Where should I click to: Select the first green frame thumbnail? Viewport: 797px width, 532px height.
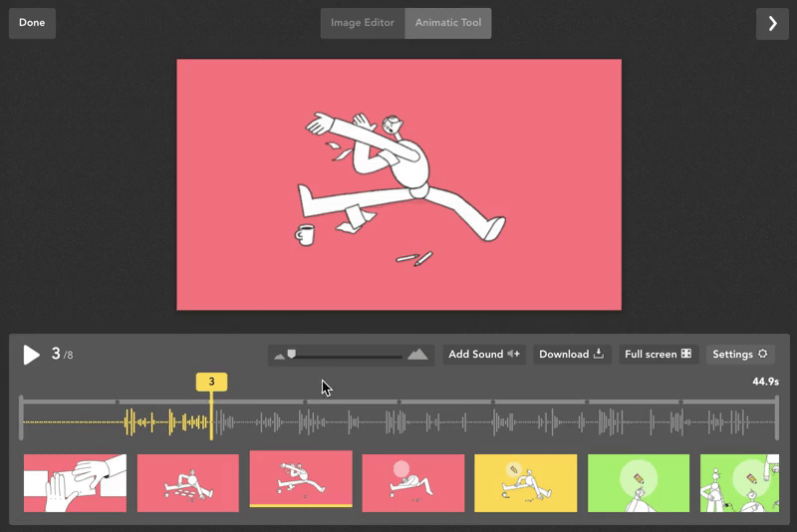coord(639,483)
